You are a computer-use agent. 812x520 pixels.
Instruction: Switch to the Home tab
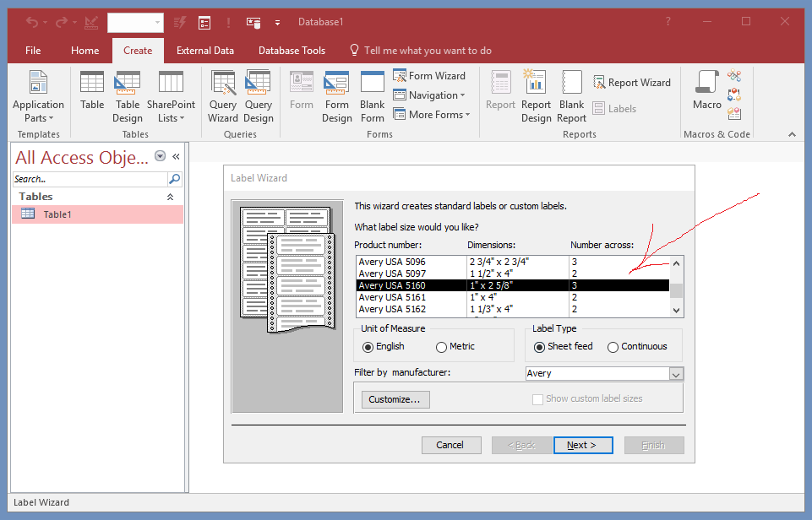(x=85, y=50)
